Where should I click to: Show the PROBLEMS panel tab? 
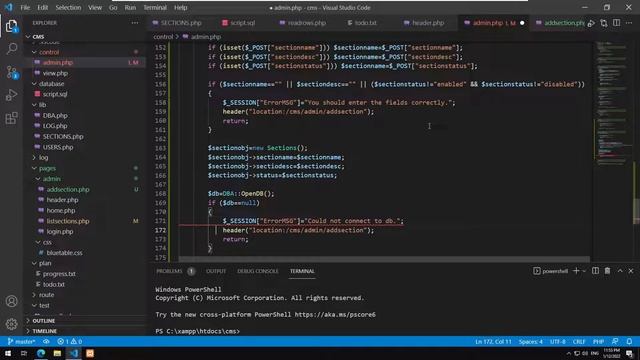(169, 271)
